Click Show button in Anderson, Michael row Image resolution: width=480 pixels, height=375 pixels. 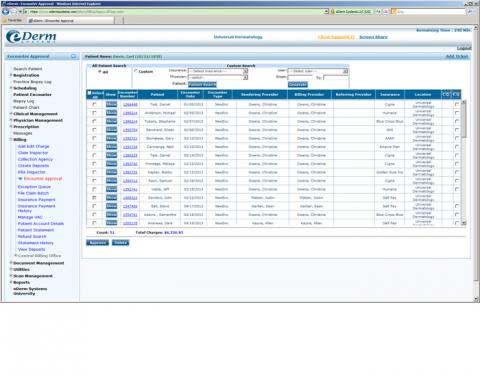click(111, 113)
